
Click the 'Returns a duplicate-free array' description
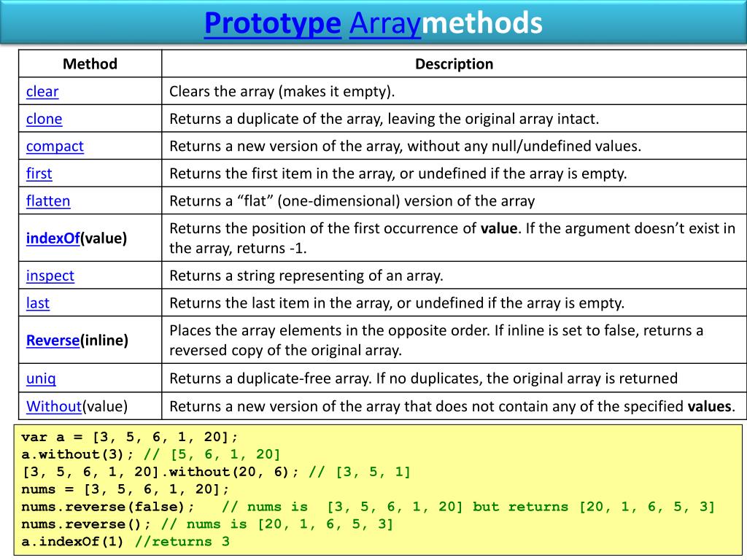point(424,378)
